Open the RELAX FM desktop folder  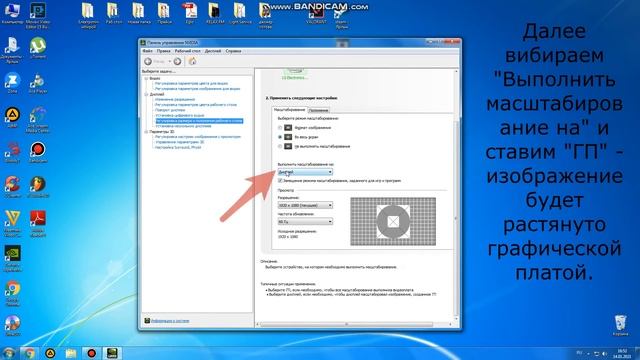215,13
